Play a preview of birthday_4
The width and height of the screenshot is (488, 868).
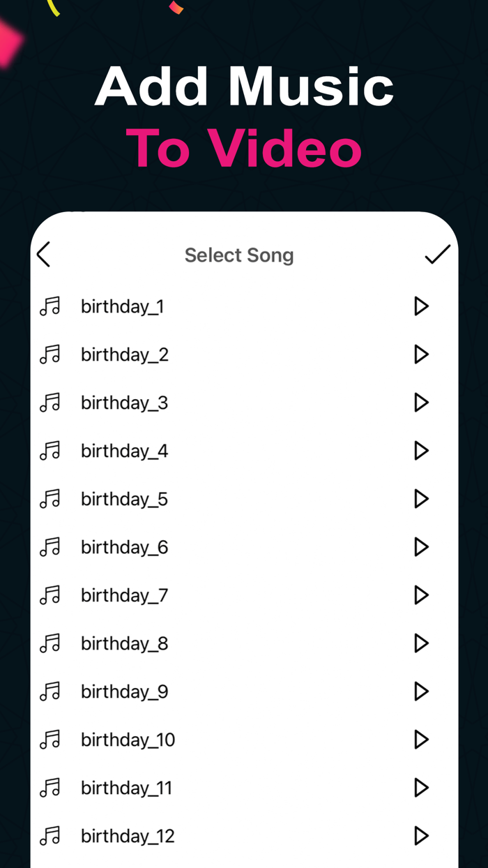(421, 450)
